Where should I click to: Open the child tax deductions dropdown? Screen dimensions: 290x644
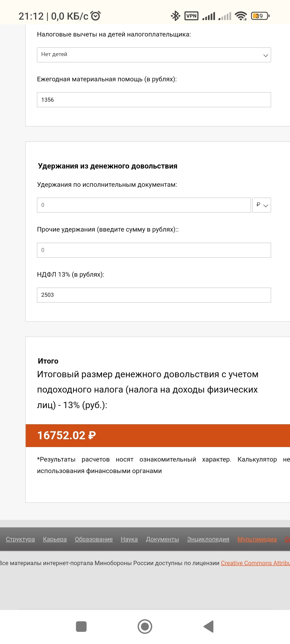[x=154, y=55]
